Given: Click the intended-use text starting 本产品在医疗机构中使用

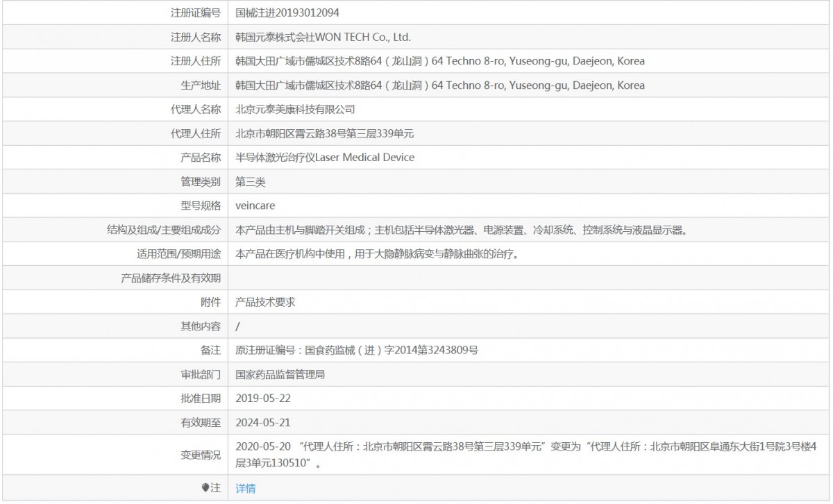Looking at the screenshot, I should 378,254.
